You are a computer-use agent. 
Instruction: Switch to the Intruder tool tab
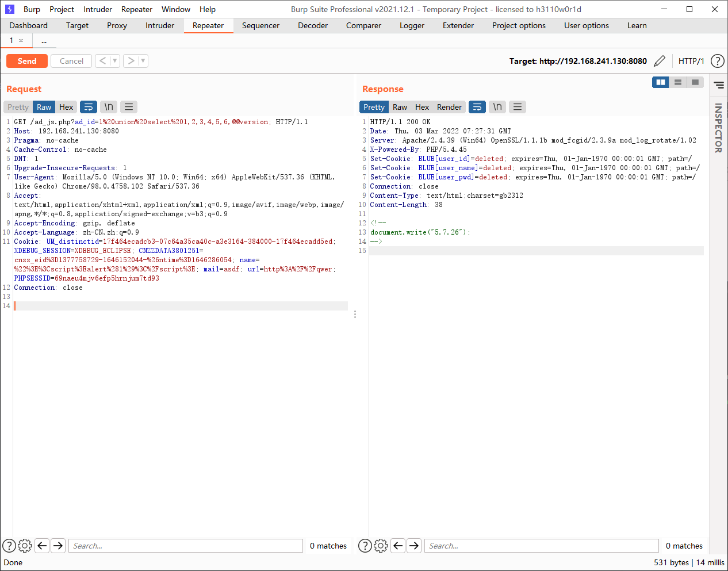pos(160,25)
